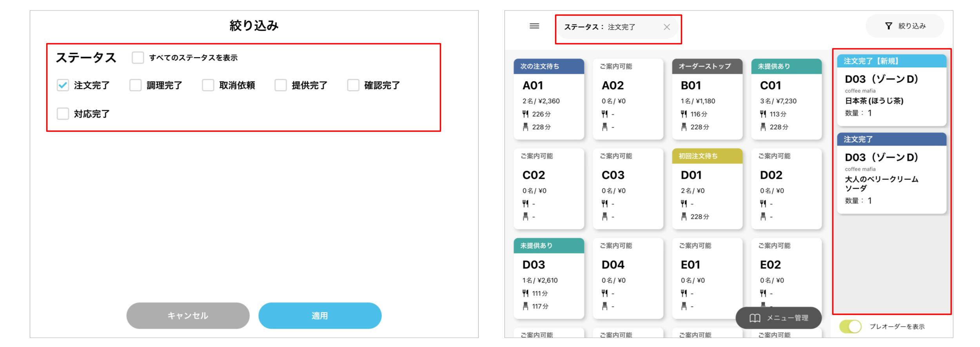Open the D03 table card showing ¥2,610

(549, 278)
